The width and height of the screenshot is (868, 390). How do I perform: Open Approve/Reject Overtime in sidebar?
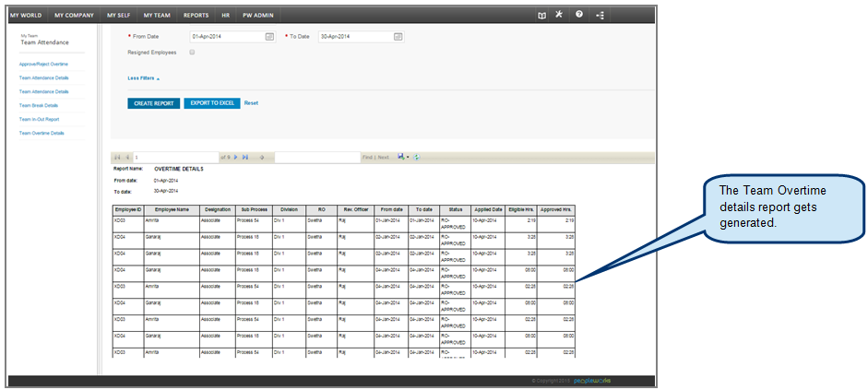[x=43, y=65]
